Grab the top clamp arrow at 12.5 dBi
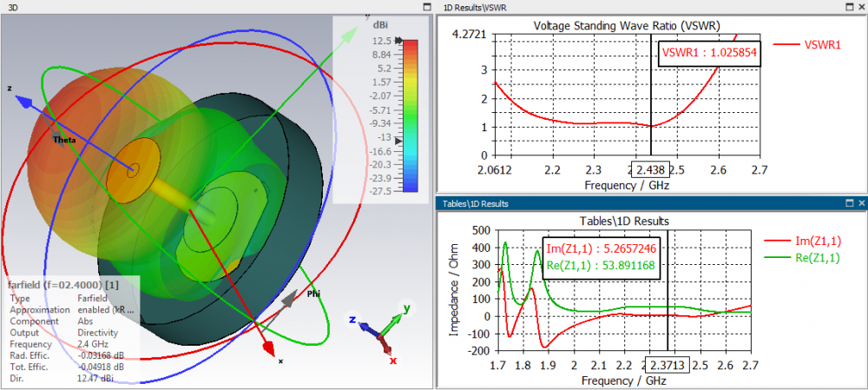The image size is (868, 390). click(398, 41)
